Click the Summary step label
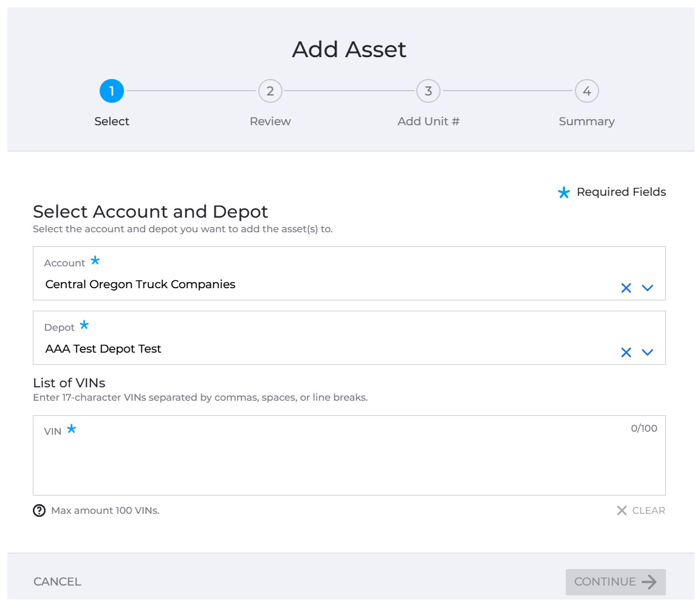This screenshot has width=700, height=605. pos(586,122)
